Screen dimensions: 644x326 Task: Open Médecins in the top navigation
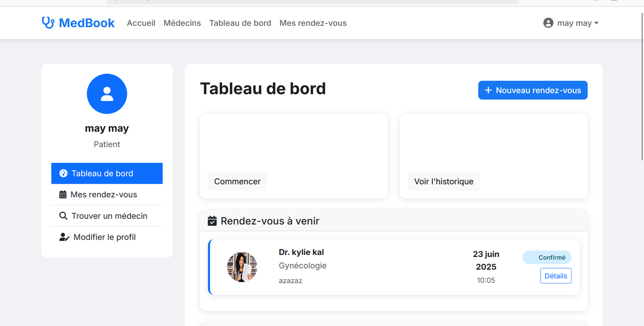pyautogui.click(x=182, y=23)
